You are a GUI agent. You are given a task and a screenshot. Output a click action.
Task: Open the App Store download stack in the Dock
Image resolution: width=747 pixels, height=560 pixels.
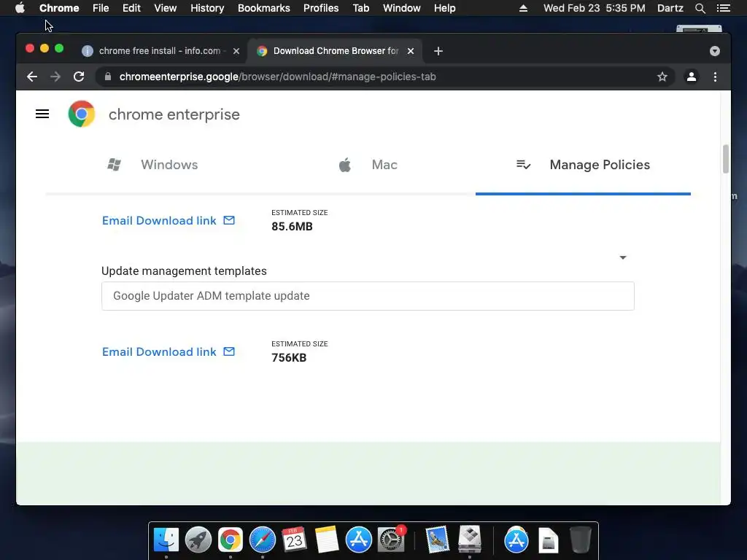click(x=516, y=540)
